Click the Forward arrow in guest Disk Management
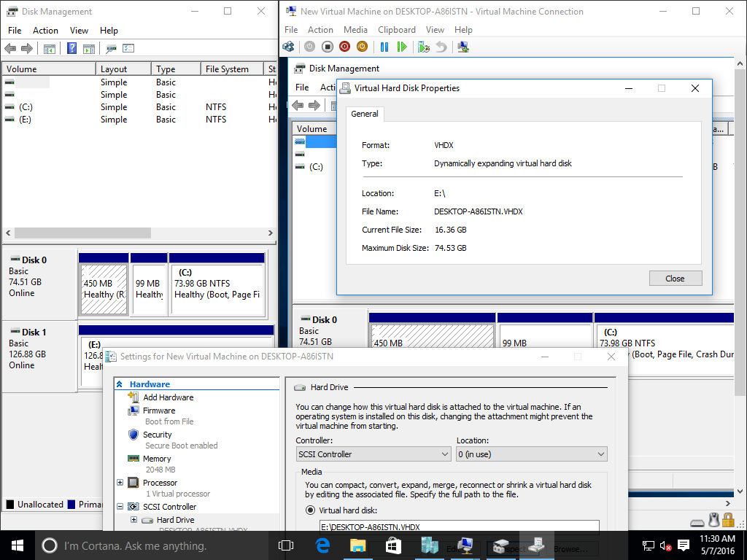 [314, 105]
